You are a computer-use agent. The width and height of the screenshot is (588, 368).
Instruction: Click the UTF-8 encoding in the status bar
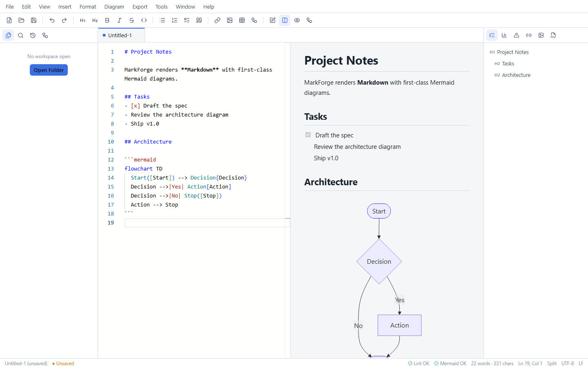point(568,364)
